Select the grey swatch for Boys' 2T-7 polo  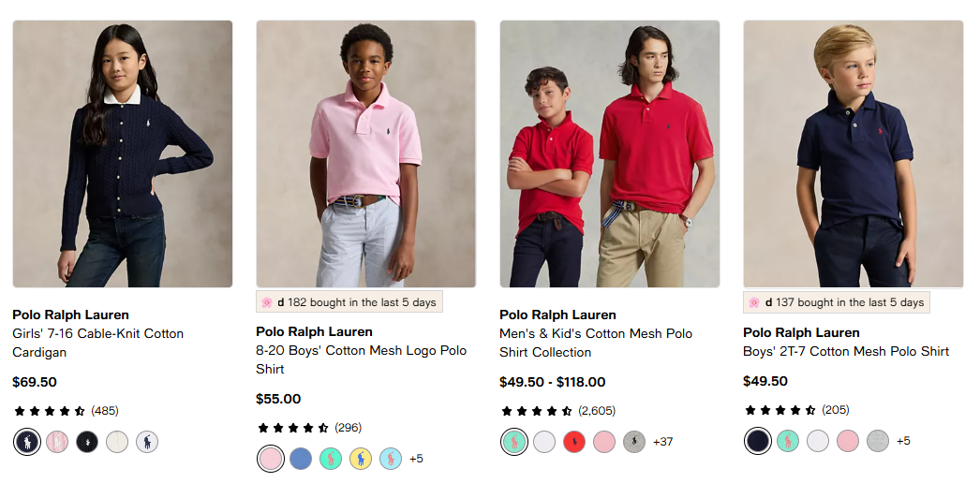[x=878, y=441]
